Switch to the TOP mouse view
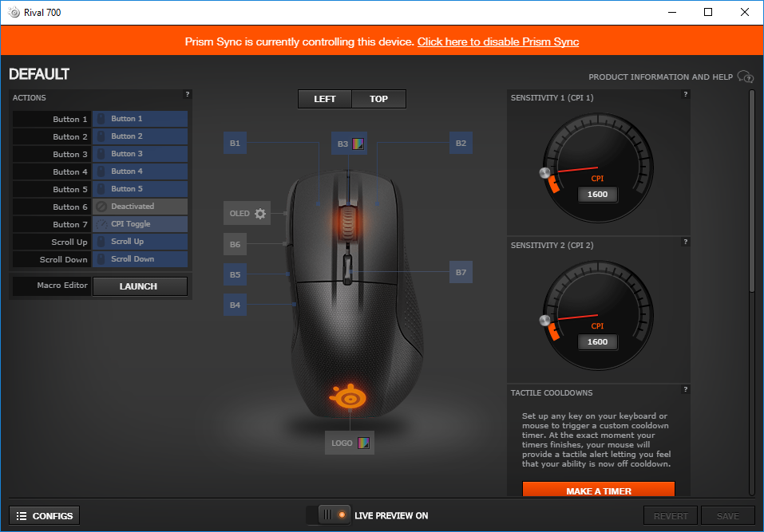 coord(378,99)
